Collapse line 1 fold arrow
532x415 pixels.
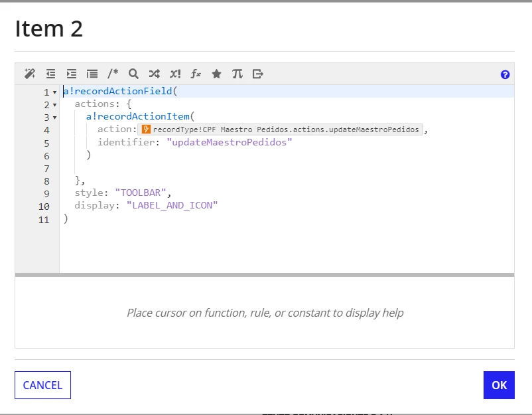54,92
